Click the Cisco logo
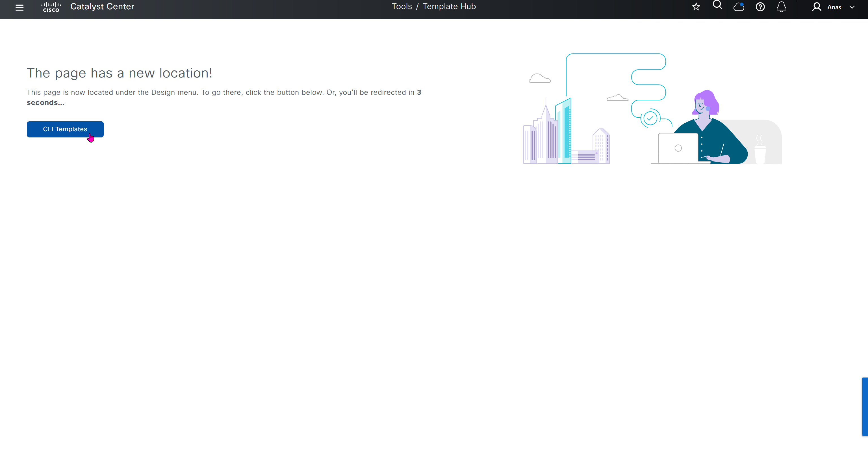 coord(51,7)
